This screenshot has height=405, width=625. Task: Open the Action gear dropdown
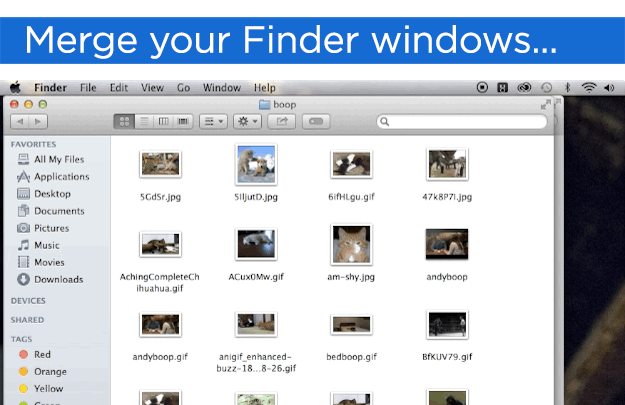pos(248,122)
